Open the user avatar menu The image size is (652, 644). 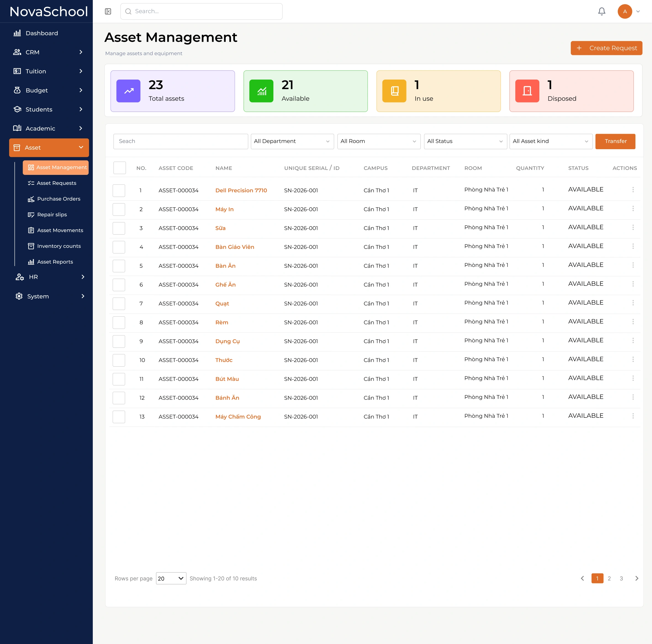coord(625,12)
